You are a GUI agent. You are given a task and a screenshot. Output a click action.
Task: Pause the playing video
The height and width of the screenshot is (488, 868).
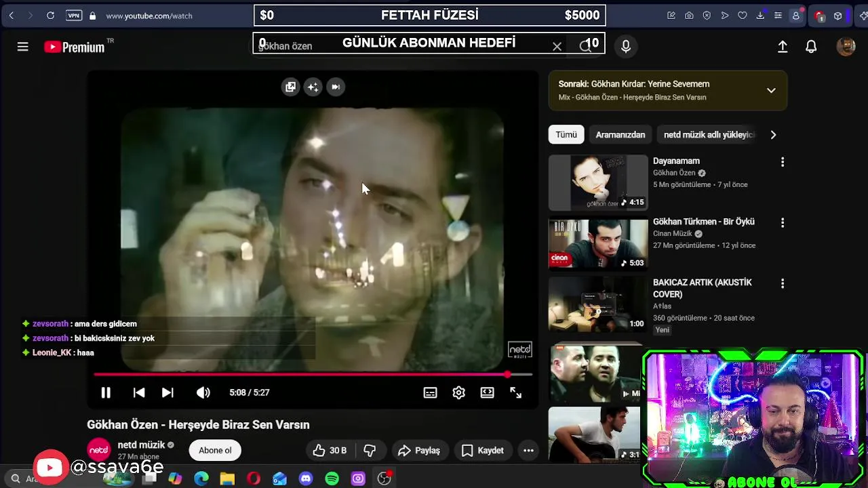[106, 392]
